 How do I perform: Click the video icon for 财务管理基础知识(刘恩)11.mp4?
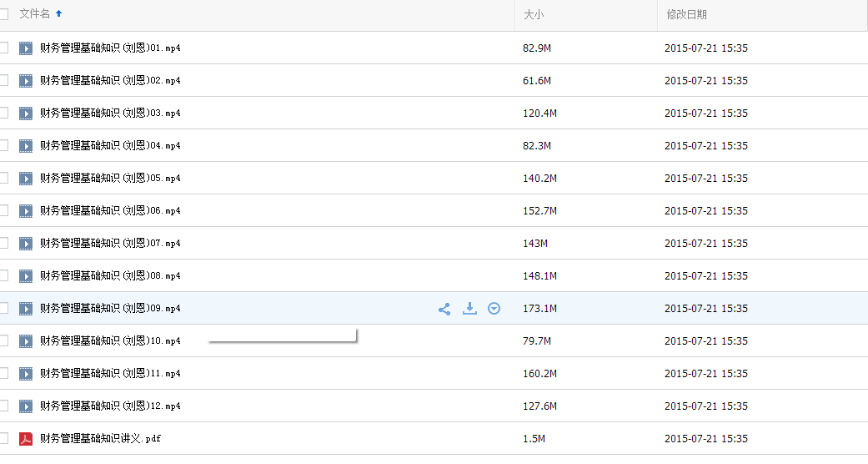[x=26, y=374]
